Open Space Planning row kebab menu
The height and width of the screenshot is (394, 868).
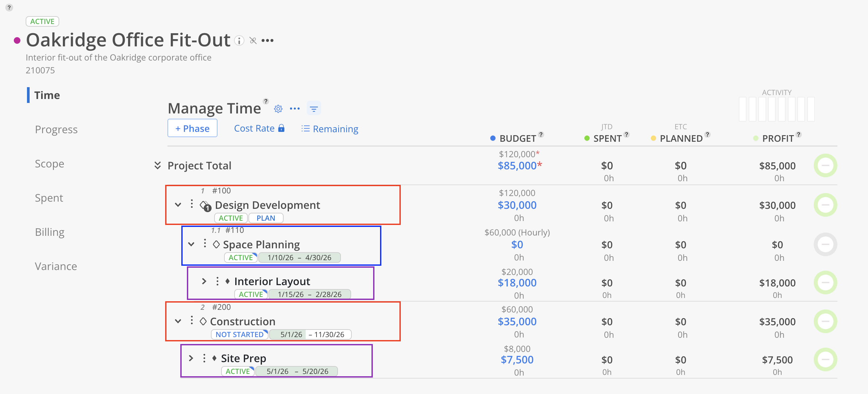[x=205, y=243]
